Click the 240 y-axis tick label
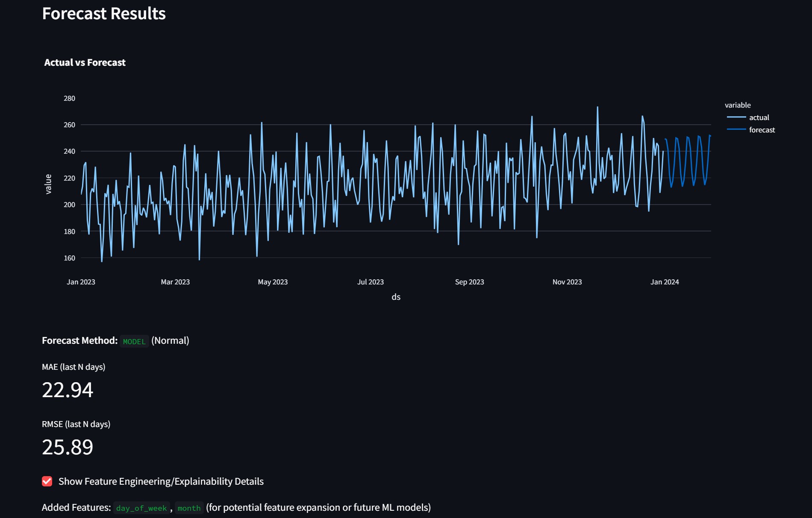 [x=69, y=151]
